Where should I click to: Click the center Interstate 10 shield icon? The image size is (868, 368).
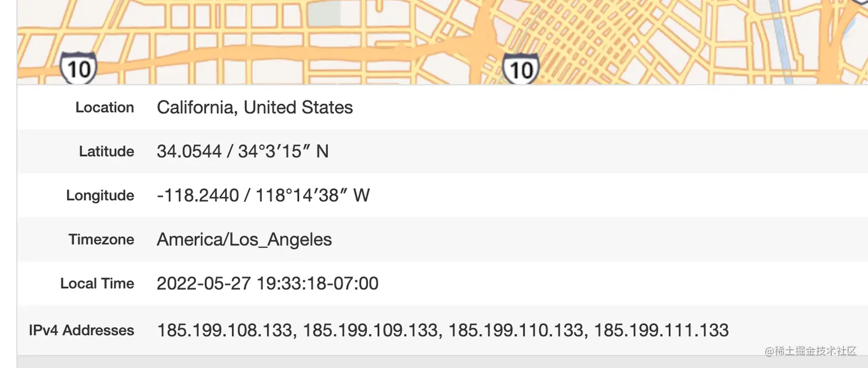tap(521, 68)
